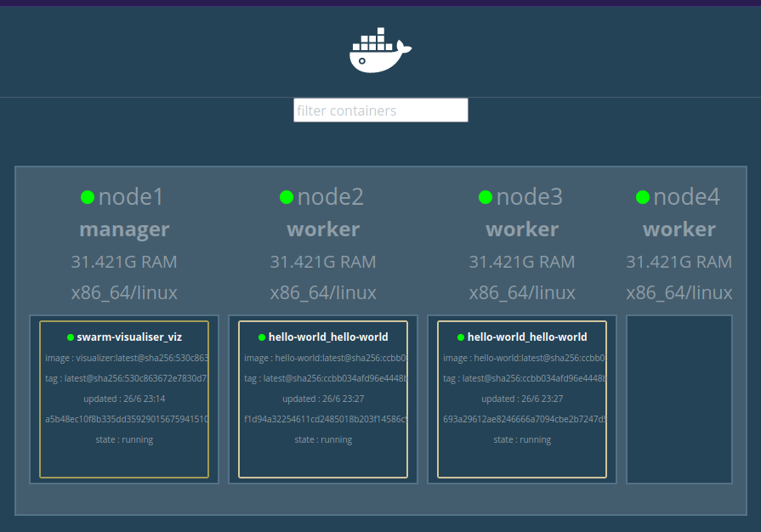The width and height of the screenshot is (761, 532).
Task: Click the green status dot of node1
Action: click(x=88, y=197)
